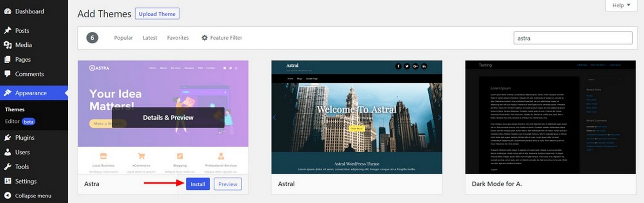
Task: Click the Astral theme name
Action: (286, 184)
